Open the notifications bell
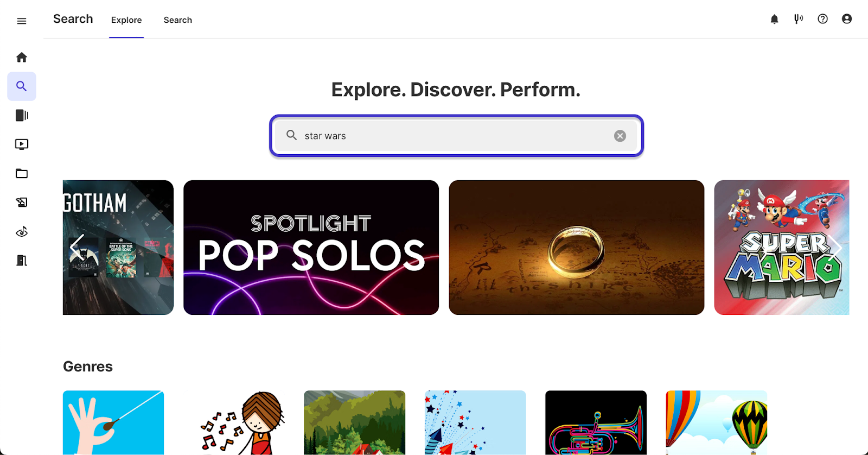This screenshot has height=455, width=868. pyautogui.click(x=775, y=19)
